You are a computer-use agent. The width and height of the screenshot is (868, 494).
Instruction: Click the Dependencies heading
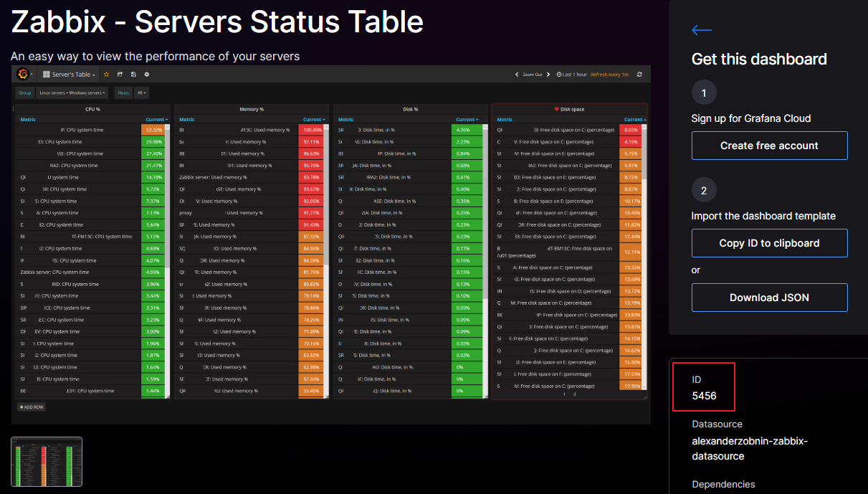[x=723, y=485]
